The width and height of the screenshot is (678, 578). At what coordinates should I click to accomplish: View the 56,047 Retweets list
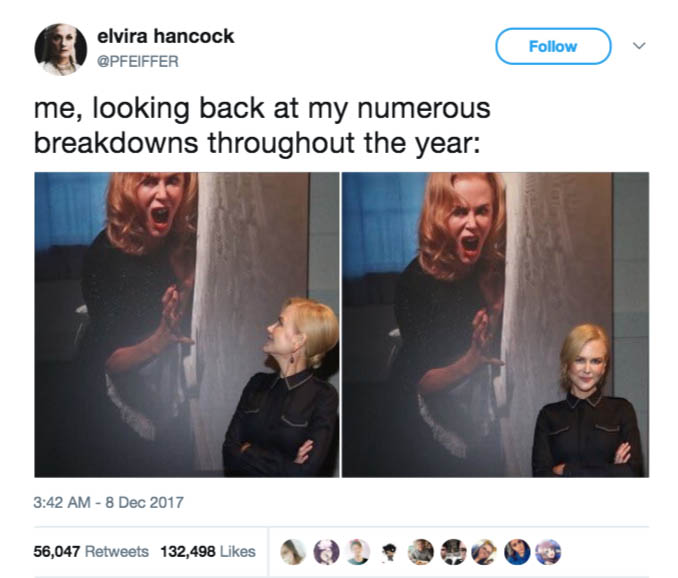(91, 552)
